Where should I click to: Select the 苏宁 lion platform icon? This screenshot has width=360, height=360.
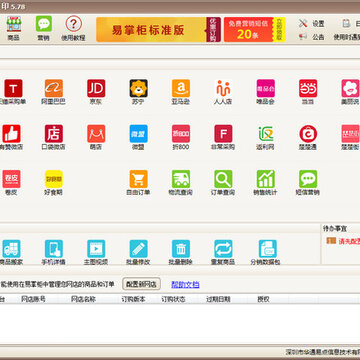tap(138, 88)
